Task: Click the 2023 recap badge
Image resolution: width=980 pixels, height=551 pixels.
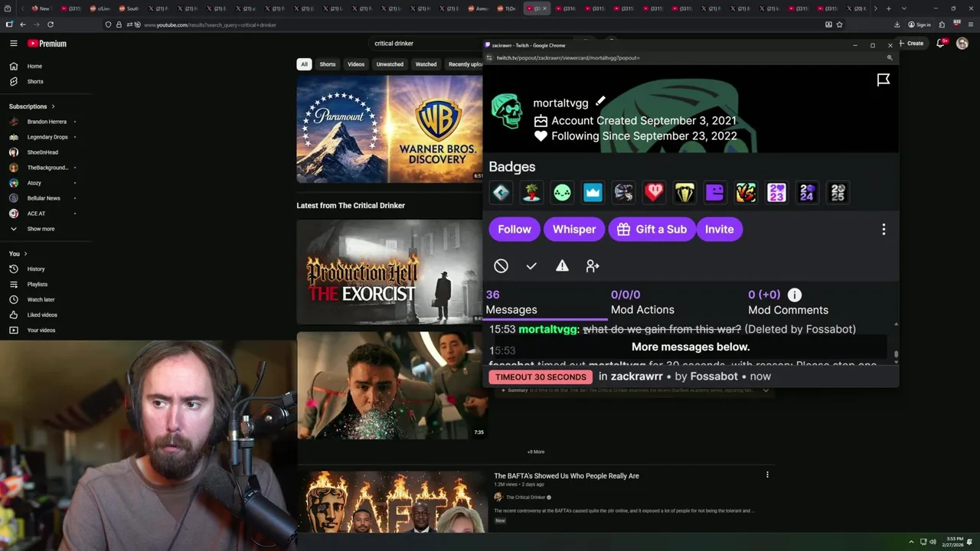Action: coord(776,193)
